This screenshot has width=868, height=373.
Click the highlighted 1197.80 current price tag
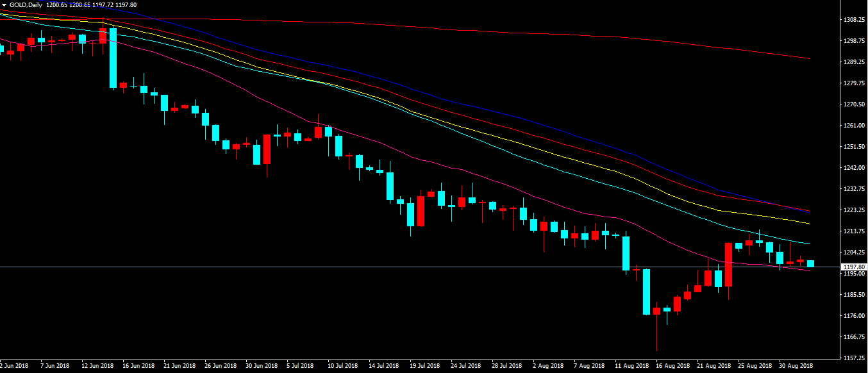[855, 267]
